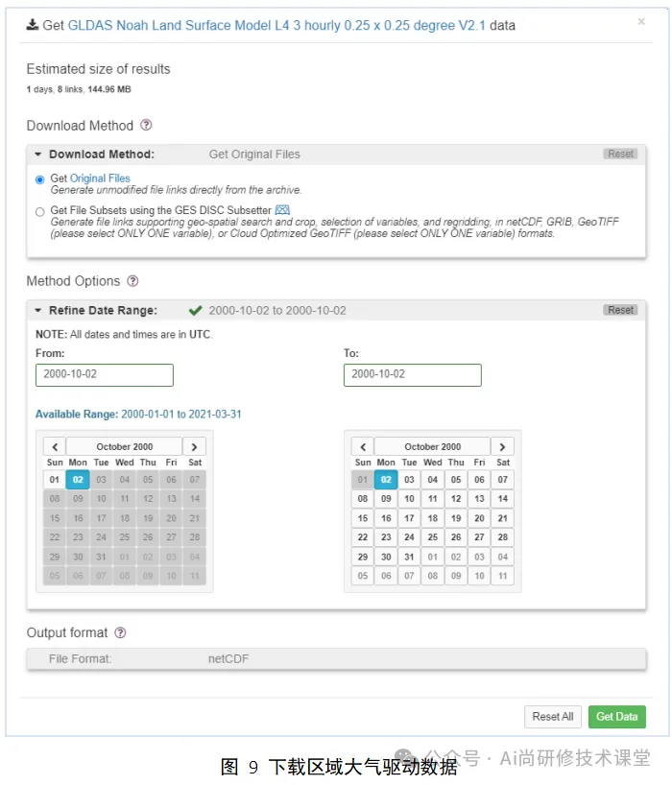The height and width of the screenshot is (785, 672).
Task: Open the Output format help icon
Action: click(120, 632)
